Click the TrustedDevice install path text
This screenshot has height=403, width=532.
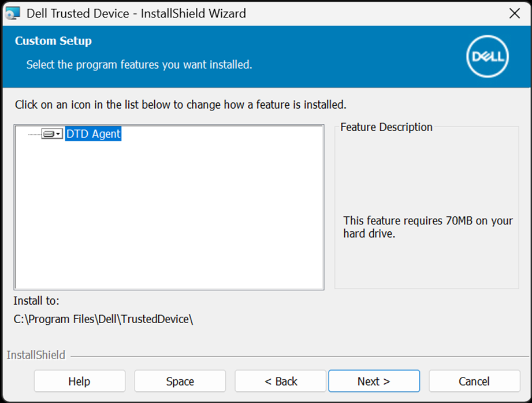coord(103,319)
